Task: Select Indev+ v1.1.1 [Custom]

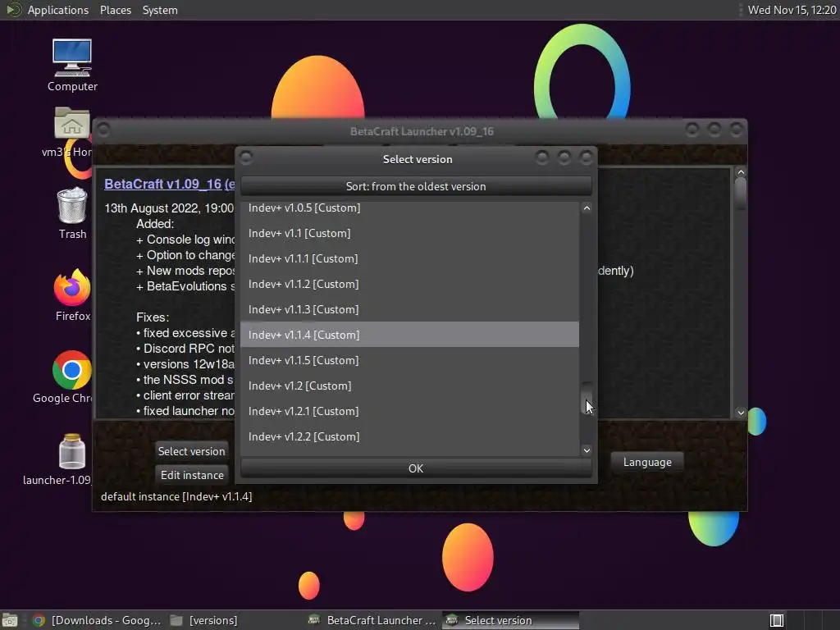Action: pyautogui.click(x=409, y=258)
